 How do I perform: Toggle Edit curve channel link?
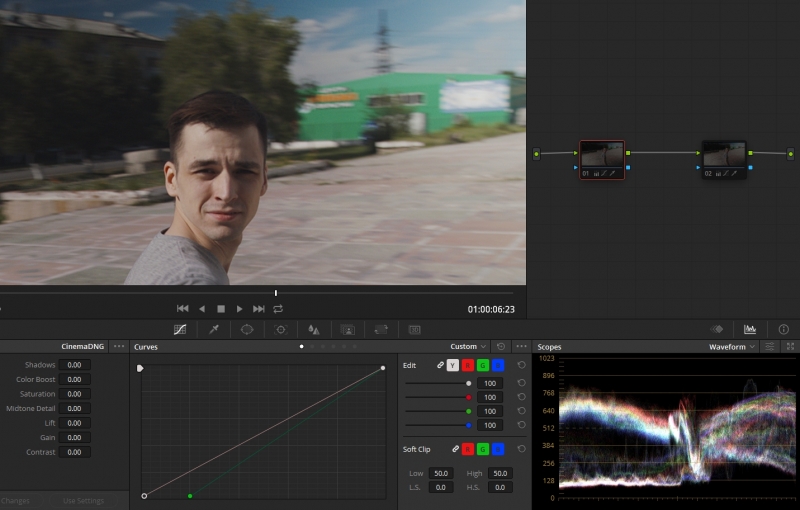coord(439,366)
